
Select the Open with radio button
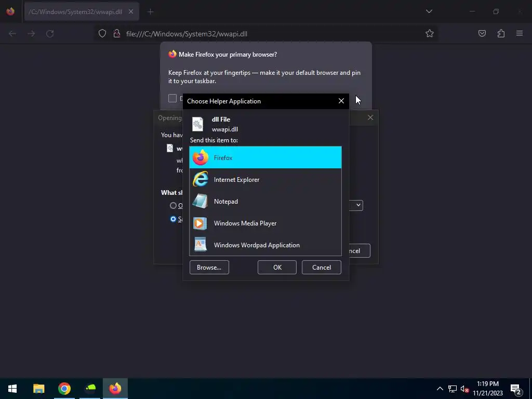pyautogui.click(x=173, y=206)
